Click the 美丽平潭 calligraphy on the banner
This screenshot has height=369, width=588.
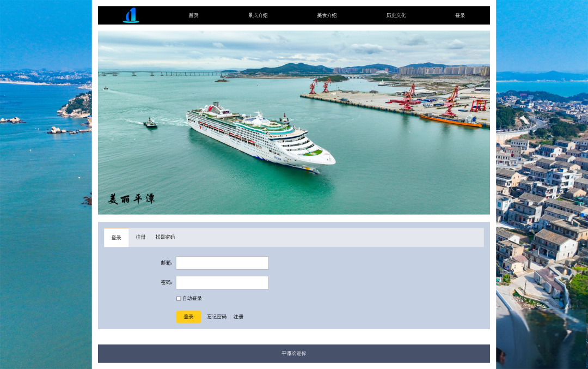pos(131,199)
